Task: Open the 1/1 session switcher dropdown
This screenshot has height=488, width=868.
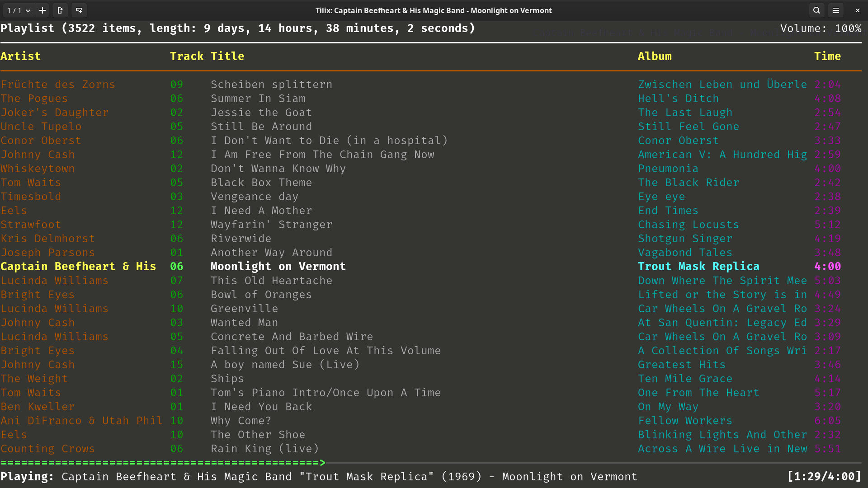Action: [19, 10]
